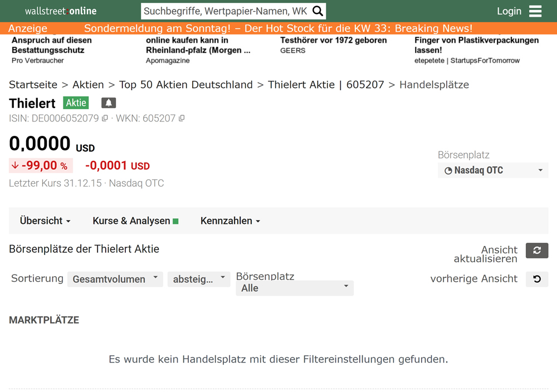Click the search magnifier icon
This screenshot has height=392, width=557.
click(x=317, y=11)
